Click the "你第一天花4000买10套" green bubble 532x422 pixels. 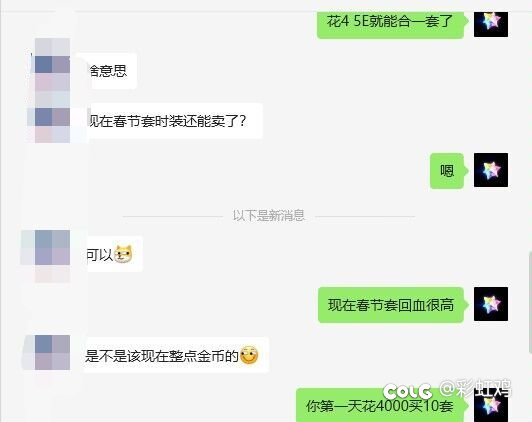point(380,406)
